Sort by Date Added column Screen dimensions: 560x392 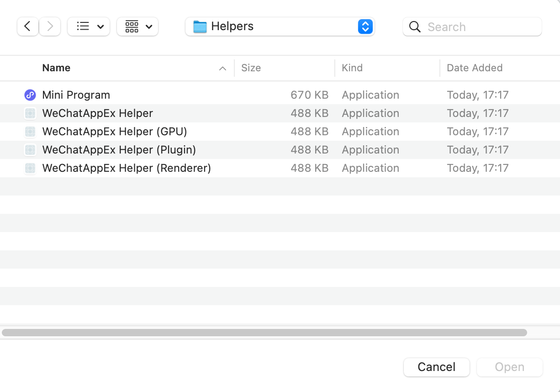coord(475,68)
